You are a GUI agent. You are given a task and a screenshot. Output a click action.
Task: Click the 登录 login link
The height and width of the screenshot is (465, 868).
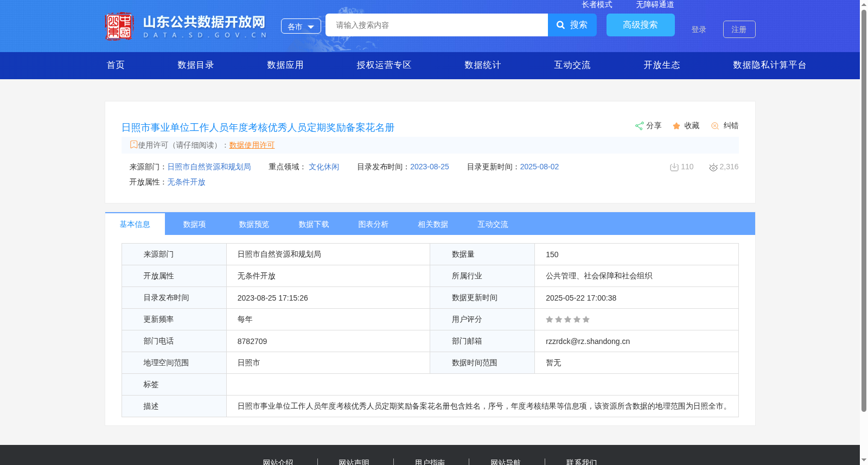(699, 29)
